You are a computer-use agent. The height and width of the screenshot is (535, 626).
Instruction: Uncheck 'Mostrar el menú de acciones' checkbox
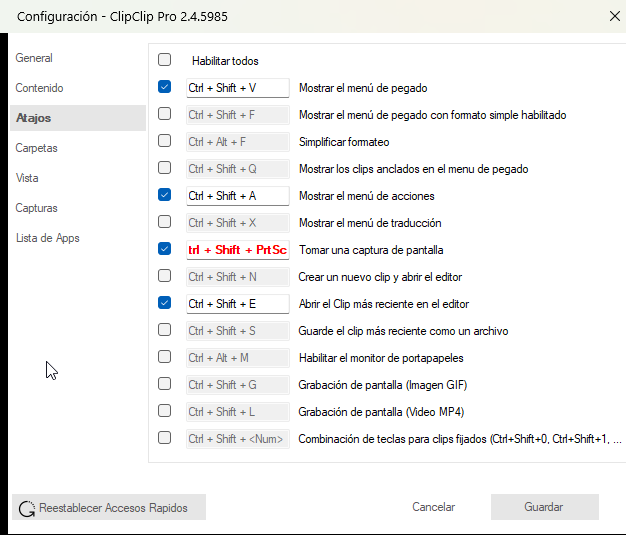(x=165, y=195)
